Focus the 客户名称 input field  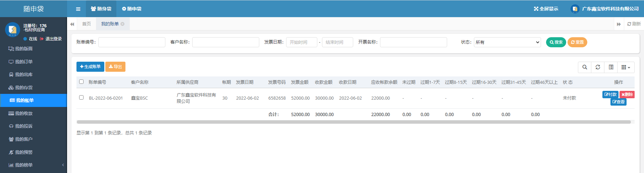pyautogui.click(x=226, y=42)
